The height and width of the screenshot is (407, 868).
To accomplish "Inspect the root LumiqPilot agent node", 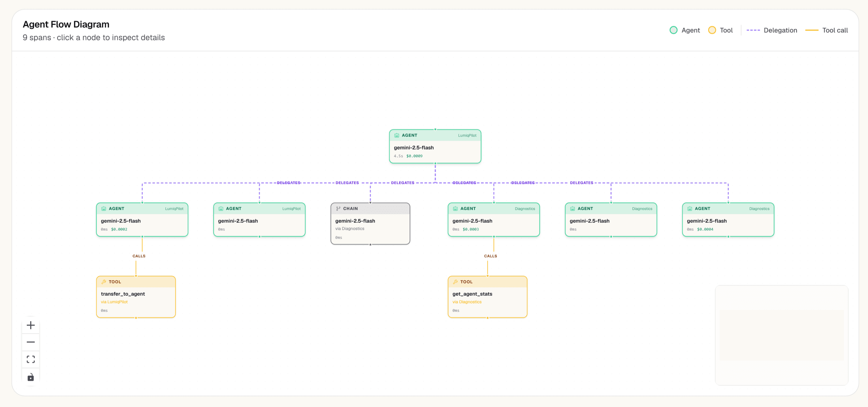I will tap(435, 146).
